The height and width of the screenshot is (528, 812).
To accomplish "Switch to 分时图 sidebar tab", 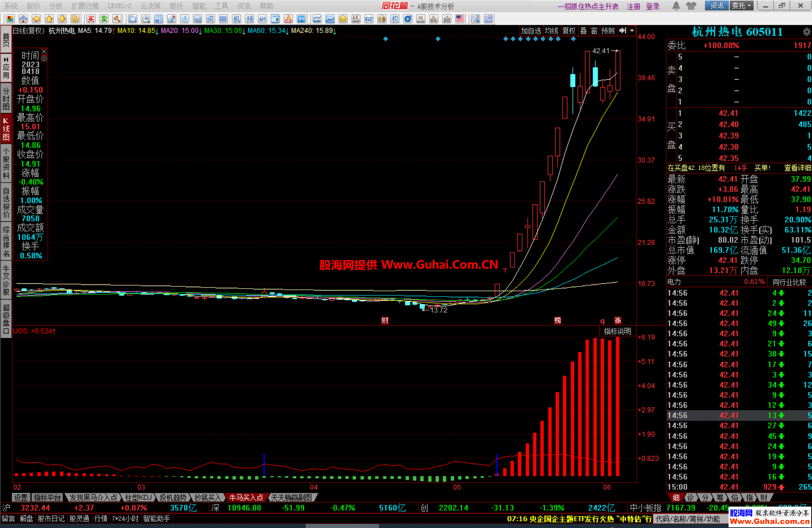I will click(6, 98).
